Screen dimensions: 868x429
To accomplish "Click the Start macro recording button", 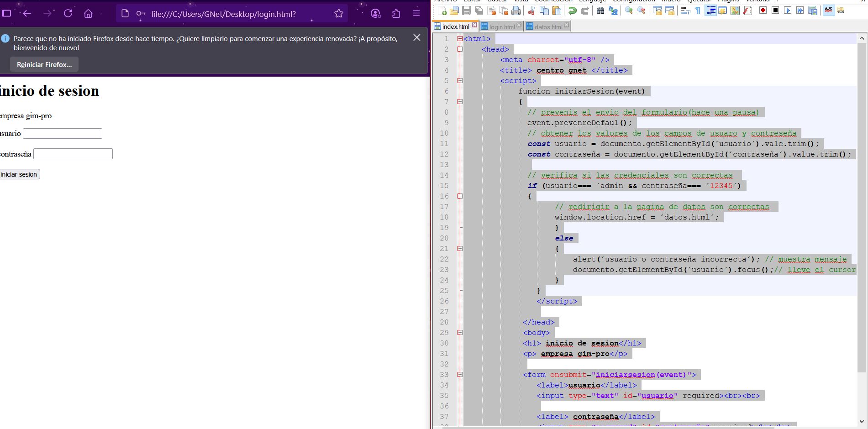I will (x=763, y=10).
